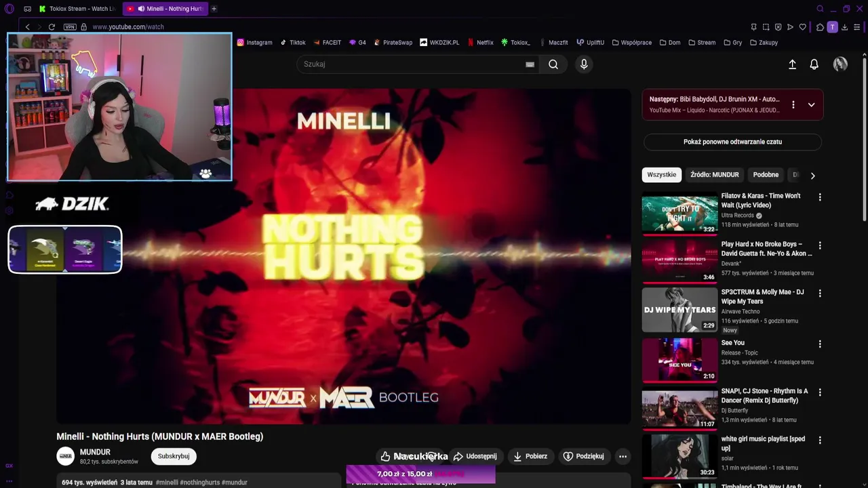
Task: Open the Toklox_ bookmark
Action: [x=516, y=42]
